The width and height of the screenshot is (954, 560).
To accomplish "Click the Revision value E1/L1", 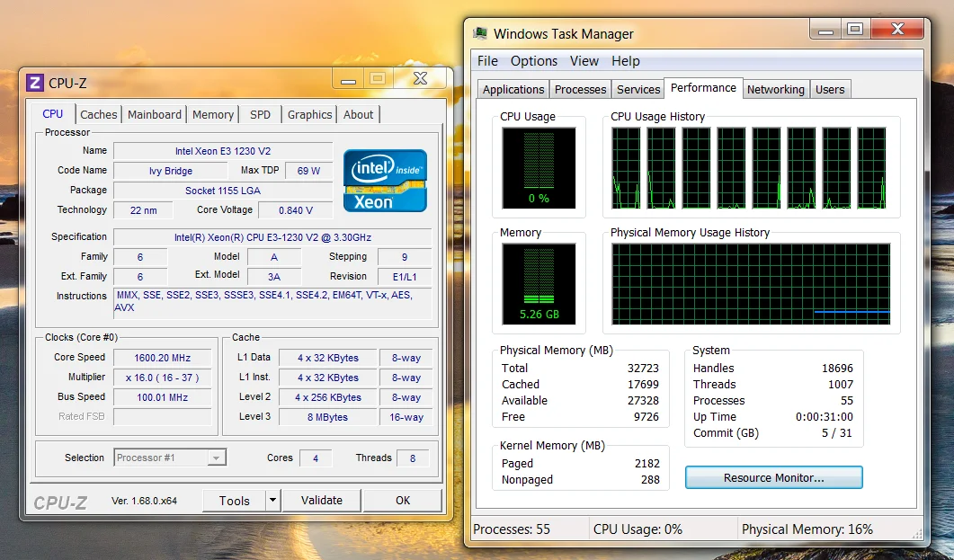I will point(405,277).
